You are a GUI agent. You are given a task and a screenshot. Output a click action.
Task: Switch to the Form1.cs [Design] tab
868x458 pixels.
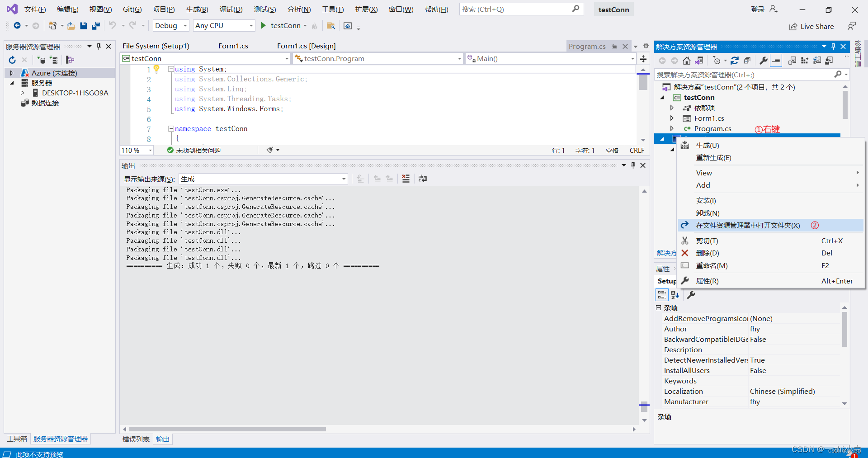pos(307,46)
